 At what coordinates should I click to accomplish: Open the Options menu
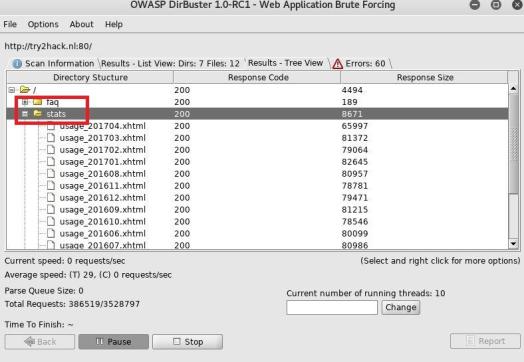[x=43, y=24]
